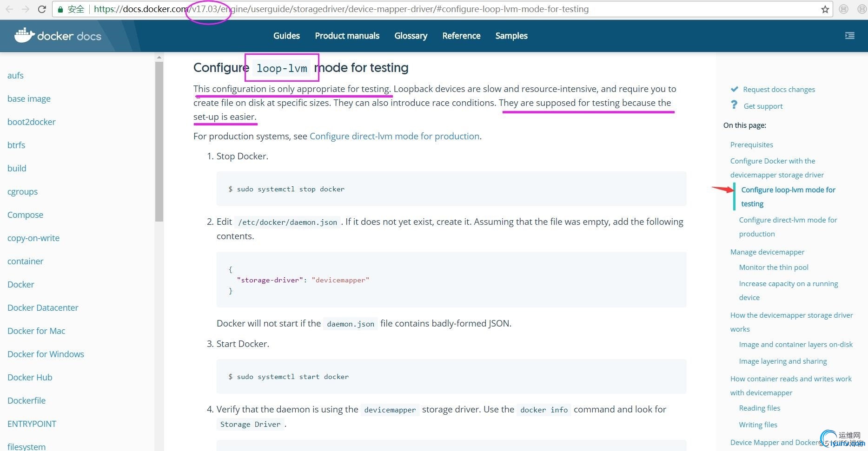Follow the Configure direct-lvm mode for production link in text
The height and width of the screenshot is (451, 868).
coord(394,136)
